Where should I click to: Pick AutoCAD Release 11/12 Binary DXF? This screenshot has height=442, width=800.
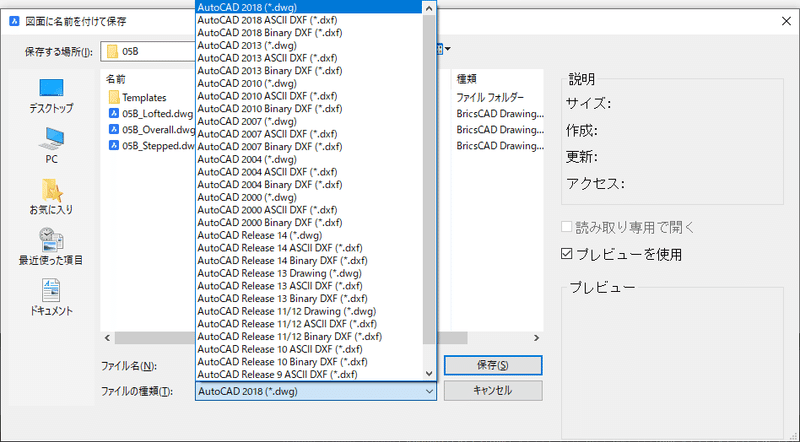(x=309, y=336)
